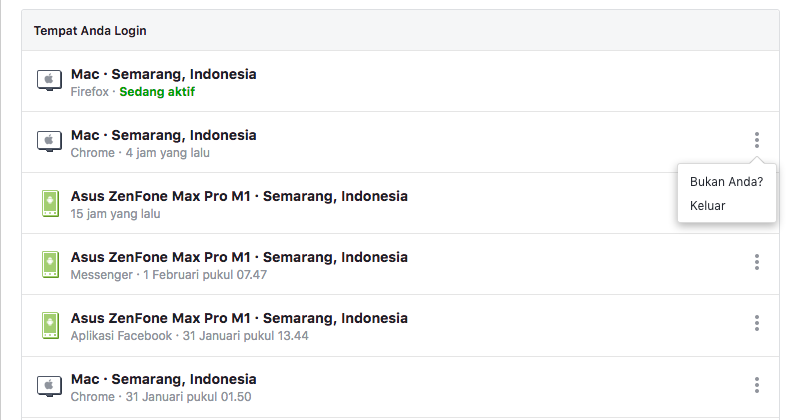
Task: Close the three-dot menu for Chrome 4 jam session
Action: [757, 140]
